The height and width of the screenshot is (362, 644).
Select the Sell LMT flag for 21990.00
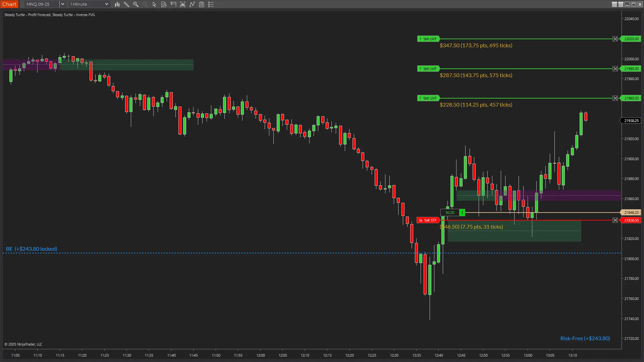point(428,69)
